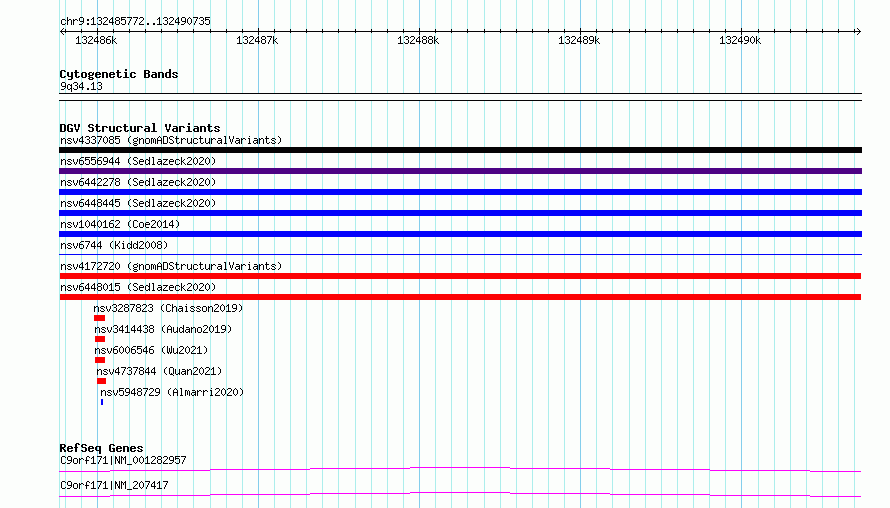The width and height of the screenshot is (890, 508).
Task: Click the RefSeq Genes track heading
Action: (101, 448)
